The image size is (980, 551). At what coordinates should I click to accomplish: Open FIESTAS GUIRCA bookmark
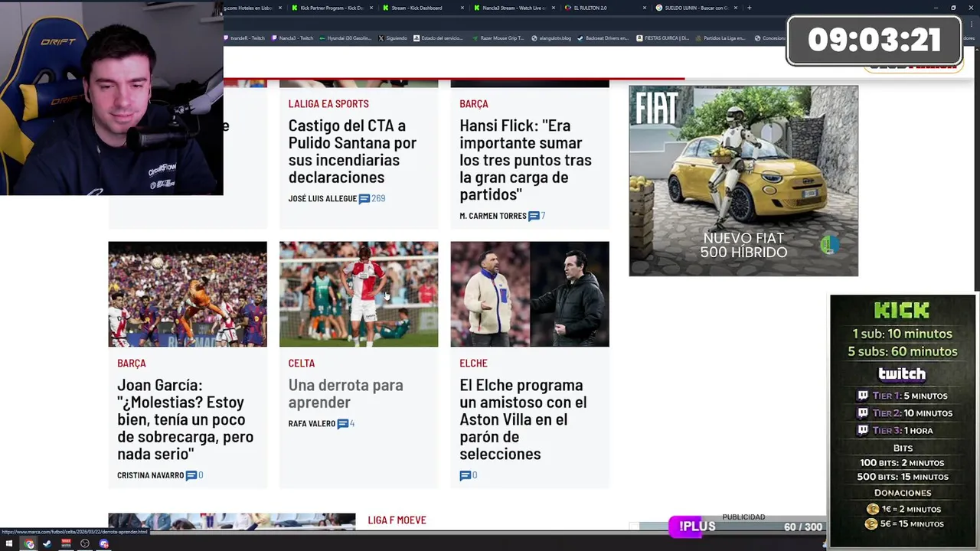(663, 38)
